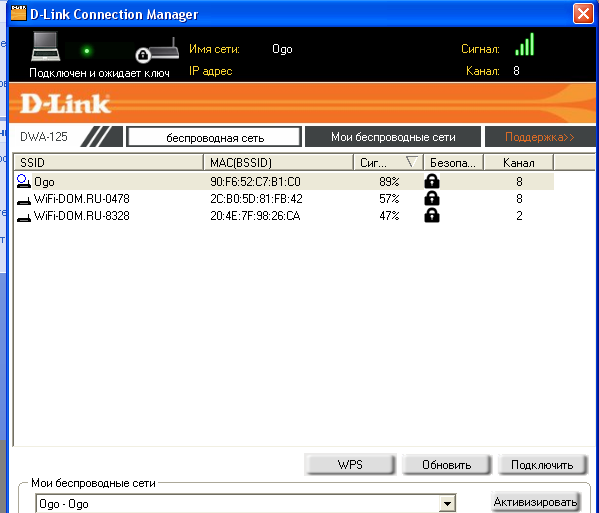599x513 pixels.
Task: Click the router icon beside WiFi-DOM.RU-0478
Action: [x=24, y=200]
